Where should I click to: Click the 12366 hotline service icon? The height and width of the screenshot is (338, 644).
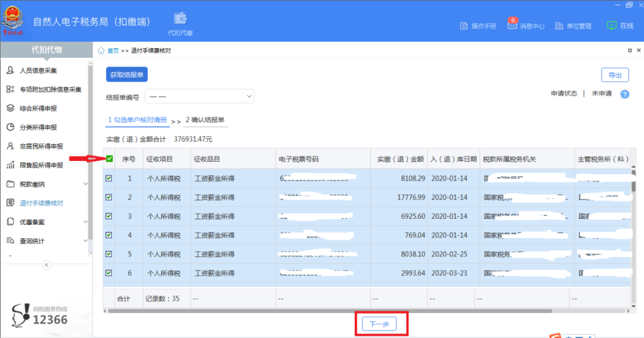point(20,315)
